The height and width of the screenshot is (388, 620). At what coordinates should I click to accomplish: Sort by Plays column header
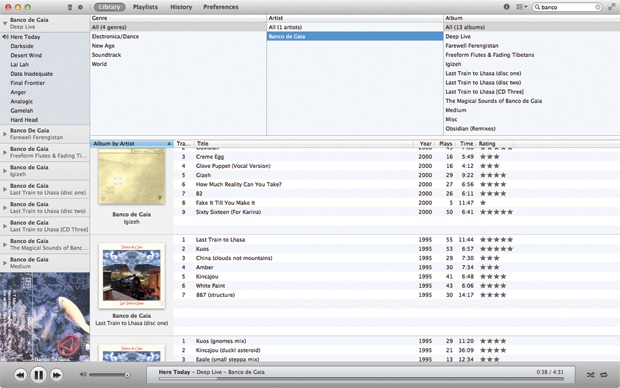click(x=445, y=144)
